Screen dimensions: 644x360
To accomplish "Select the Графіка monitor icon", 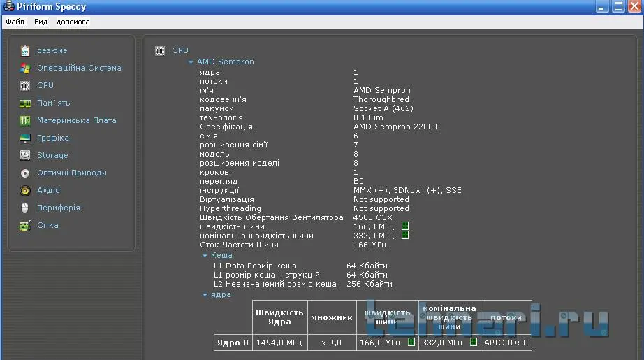I will pyautogui.click(x=25, y=138).
